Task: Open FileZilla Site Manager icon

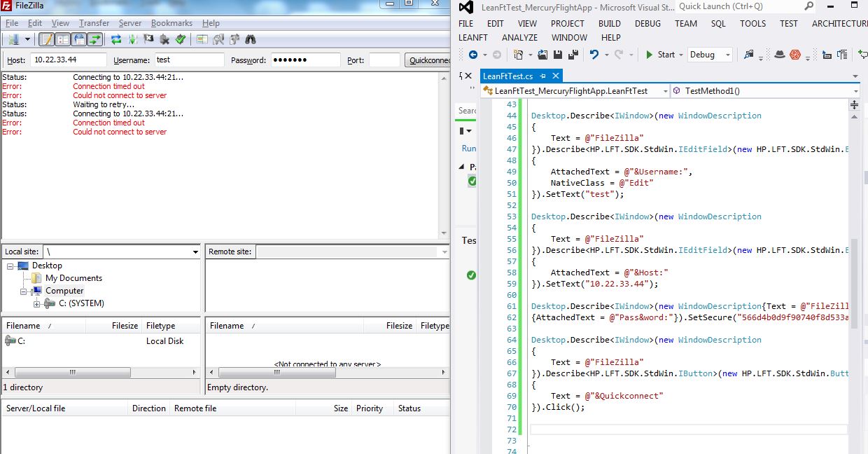Action: coord(14,39)
